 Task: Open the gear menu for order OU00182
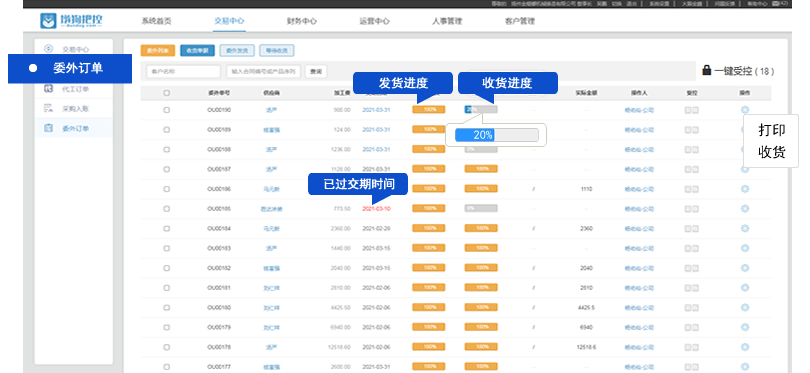coord(744,268)
